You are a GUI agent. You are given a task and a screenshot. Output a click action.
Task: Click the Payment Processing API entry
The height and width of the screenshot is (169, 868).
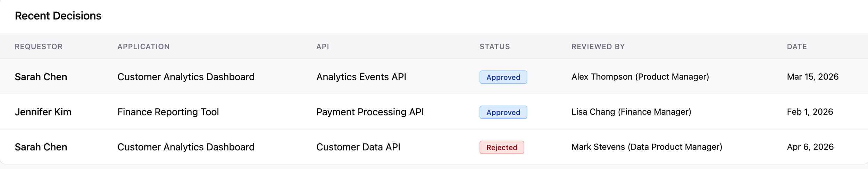tap(370, 112)
